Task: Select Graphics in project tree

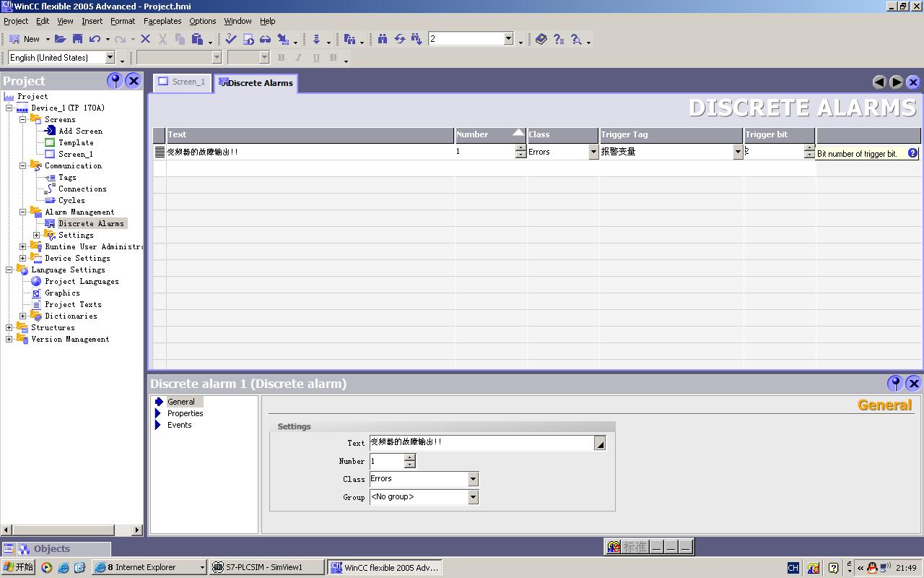Action: point(62,293)
